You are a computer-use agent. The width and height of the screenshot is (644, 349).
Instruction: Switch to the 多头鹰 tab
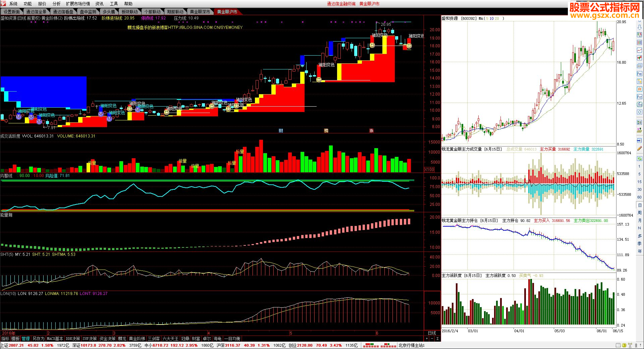pos(109,12)
